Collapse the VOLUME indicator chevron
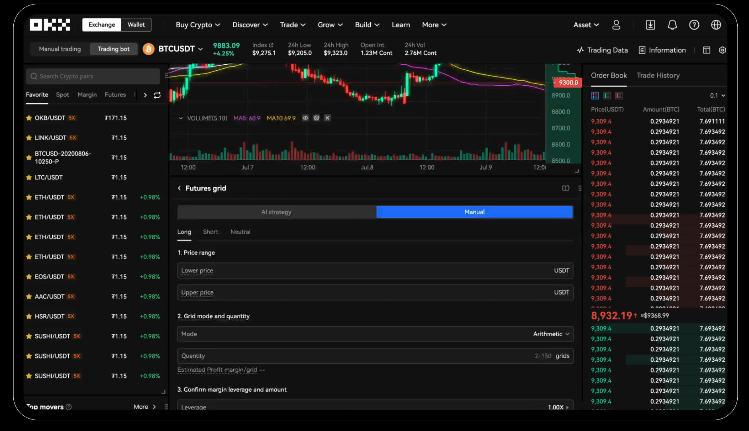 [x=181, y=118]
